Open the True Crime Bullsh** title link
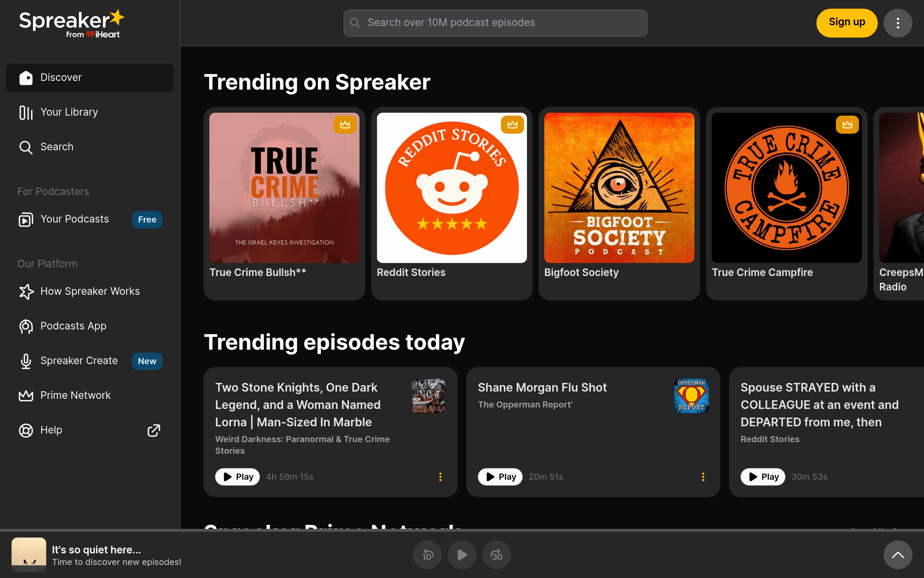924x578 pixels. pos(258,272)
